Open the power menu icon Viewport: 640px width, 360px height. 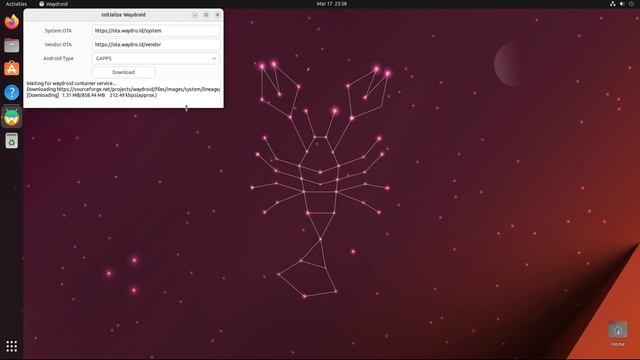click(631, 4)
